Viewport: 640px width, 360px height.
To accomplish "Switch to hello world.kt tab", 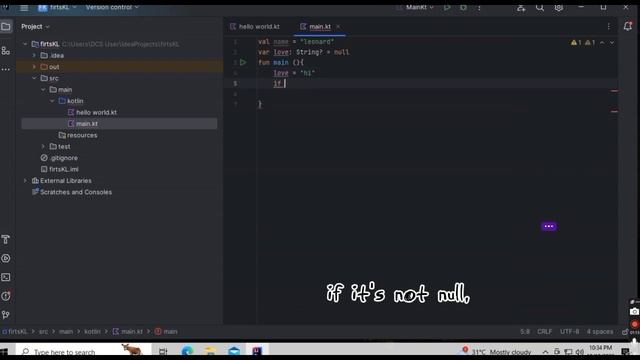I will pyautogui.click(x=255, y=27).
